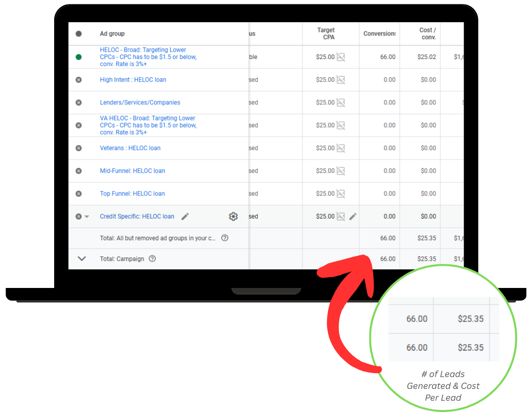Click $25.35 in Total: Campaign row

(x=427, y=259)
